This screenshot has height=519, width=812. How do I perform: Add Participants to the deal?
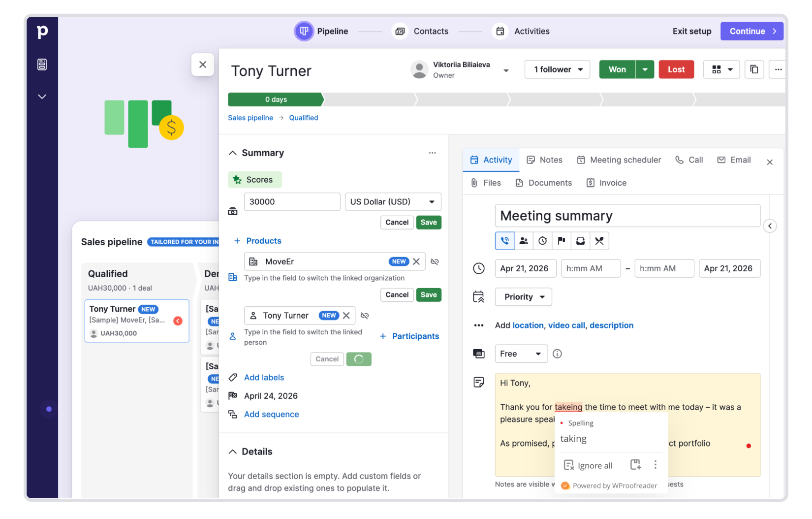[x=409, y=336]
